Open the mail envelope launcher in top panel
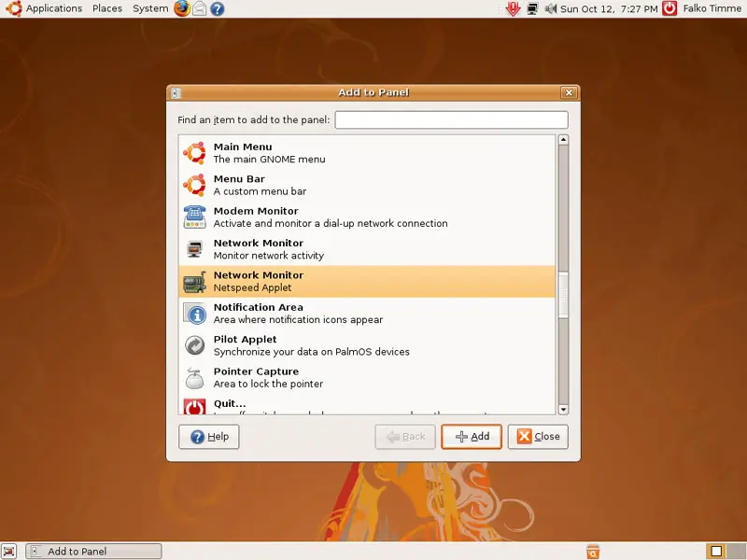Viewport: 747px width, 560px height. (x=200, y=8)
